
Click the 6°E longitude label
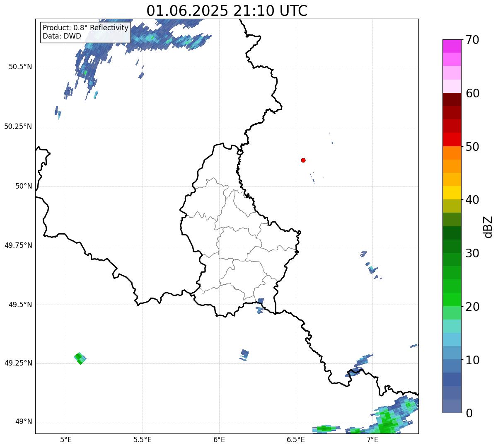pos(219,439)
